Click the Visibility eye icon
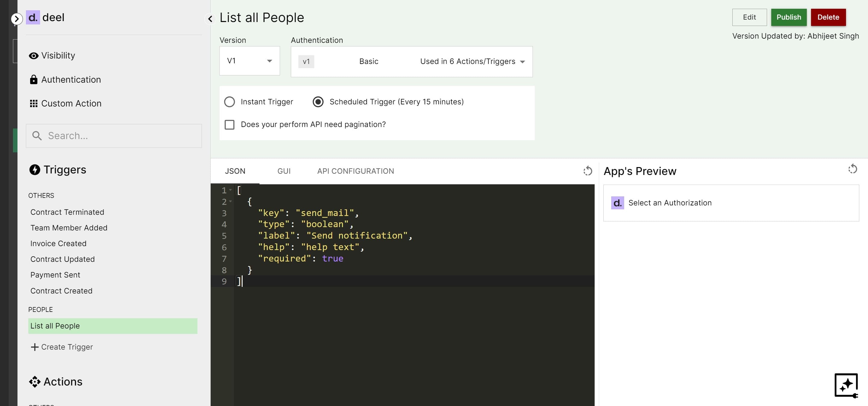The height and width of the screenshot is (406, 868). (34, 56)
